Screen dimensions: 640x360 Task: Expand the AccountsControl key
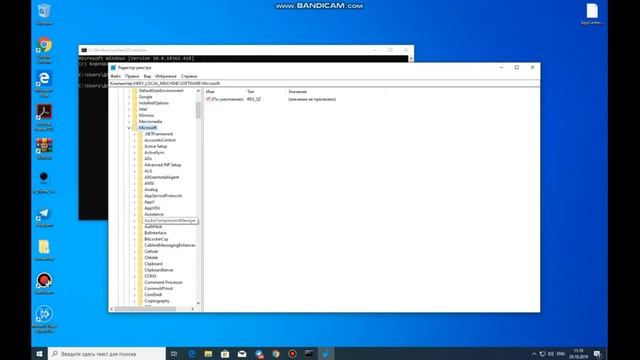point(135,140)
